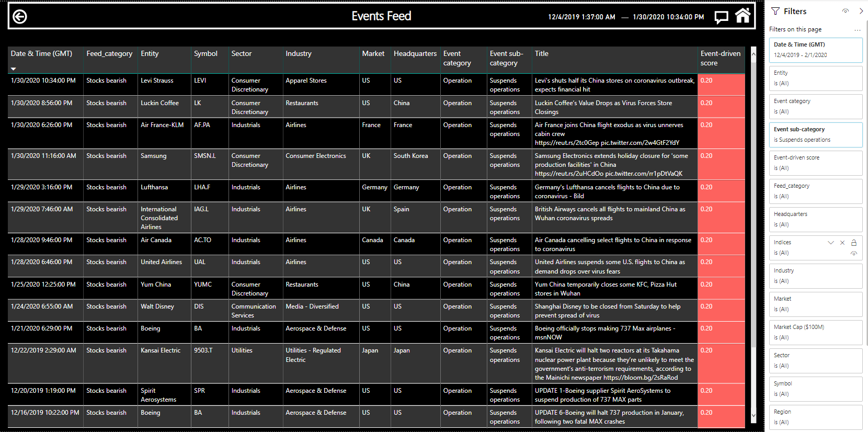This screenshot has width=868, height=432.
Task: Collapse the Filters pane chevron
Action: [x=861, y=11]
